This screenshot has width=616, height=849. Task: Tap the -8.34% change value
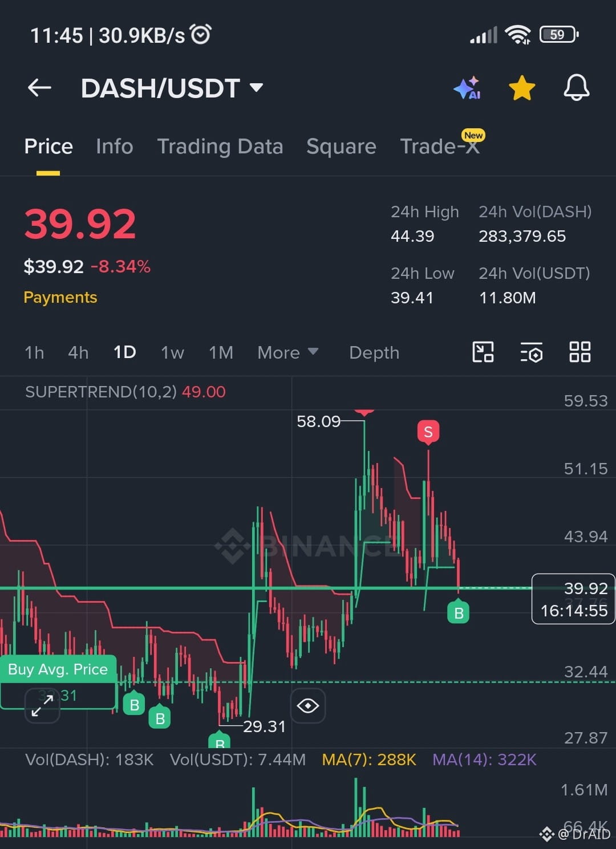point(121,266)
